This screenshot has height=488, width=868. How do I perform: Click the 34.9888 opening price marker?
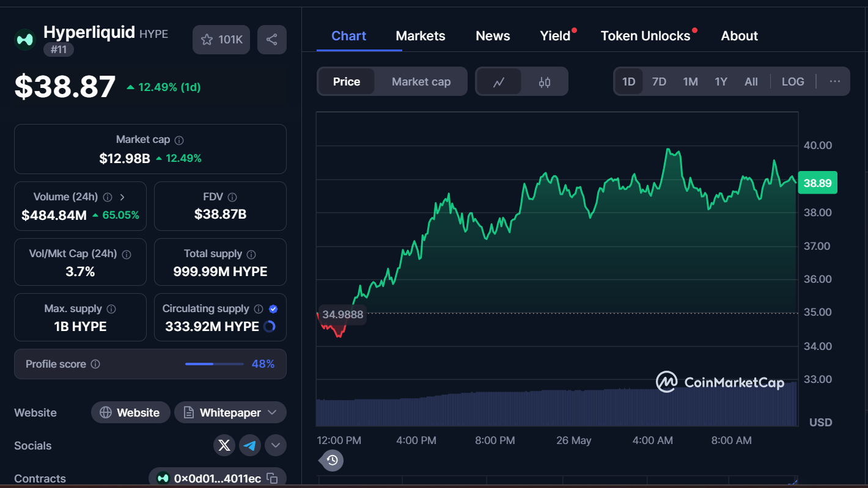click(343, 315)
